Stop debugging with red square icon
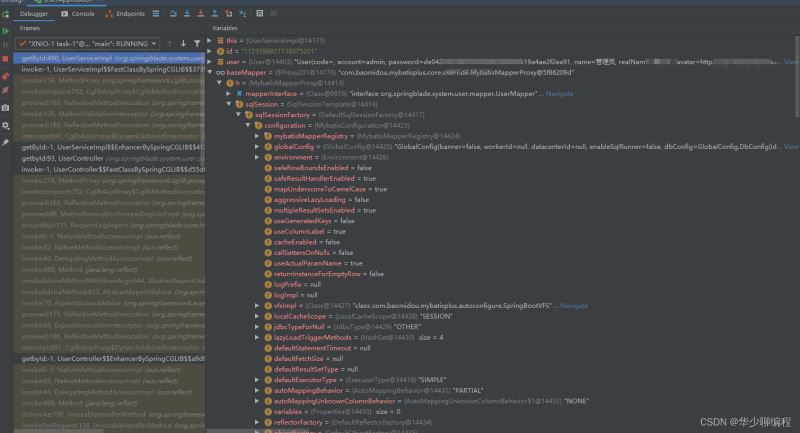Image resolution: width=800 pixels, height=433 pixels. point(6,59)
